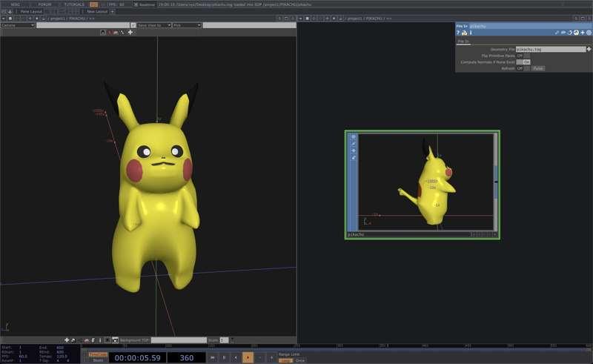Toggle Flip Primitive Faces switch
Viewport: 593px width, 364px height.
click(523, 56)
